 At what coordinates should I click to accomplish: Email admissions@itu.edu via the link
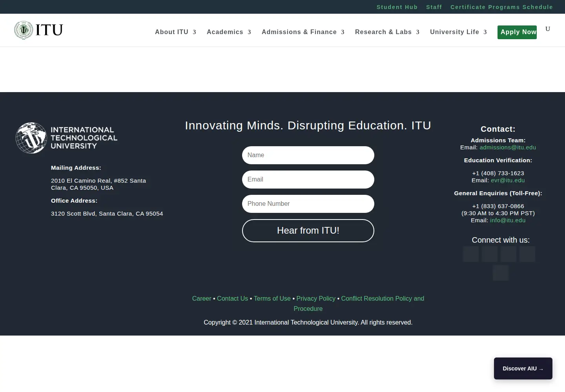(x=508, y=147)
